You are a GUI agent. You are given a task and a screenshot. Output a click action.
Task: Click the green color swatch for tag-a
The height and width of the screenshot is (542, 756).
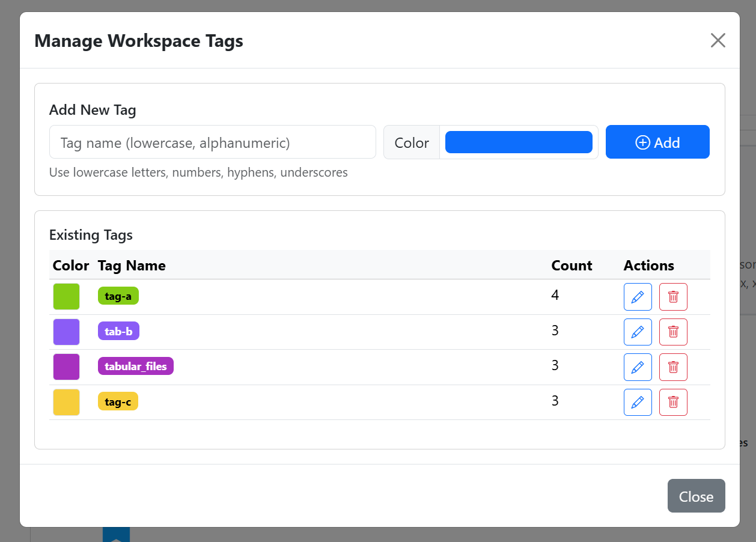point(66,297)
